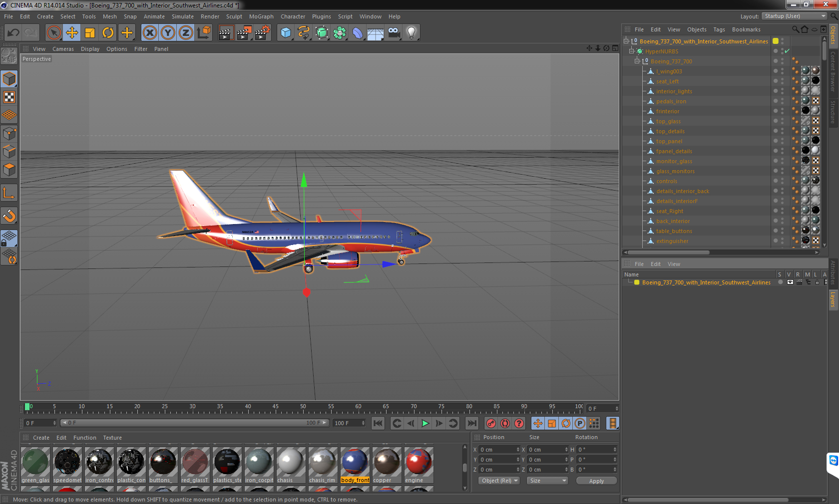Image resolution: width=839 pixels, height=504 pixels.
Task: Select body_front material swatch
Action: 355,465
